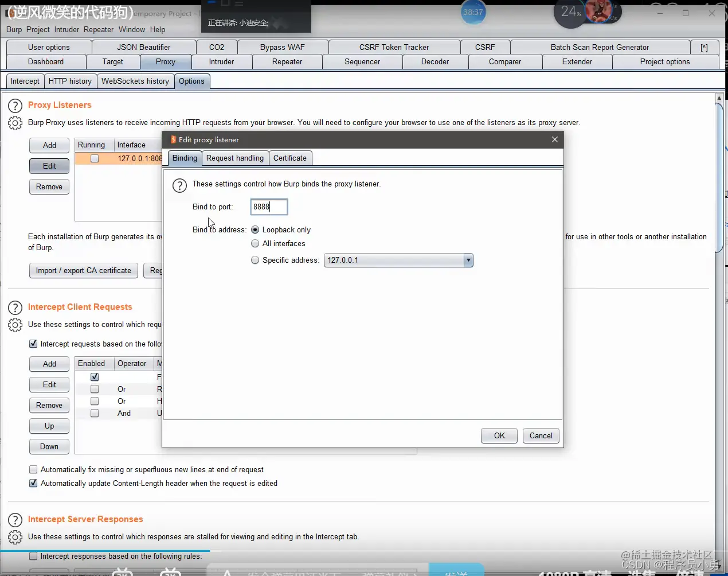
Task: Open the Bypass WAF tab
Action: pyautogui.click(x=283, y=47)
